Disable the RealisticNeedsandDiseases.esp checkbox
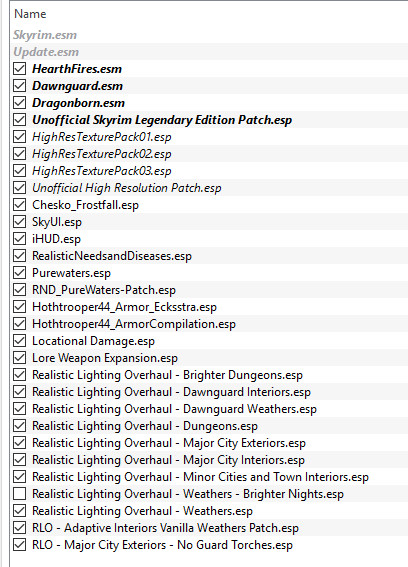Screen dimensions: 408x567 [20, 256]
